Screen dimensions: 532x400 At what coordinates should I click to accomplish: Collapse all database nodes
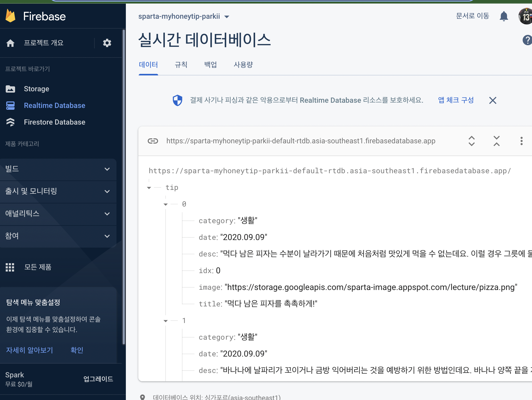coord(497,141)
